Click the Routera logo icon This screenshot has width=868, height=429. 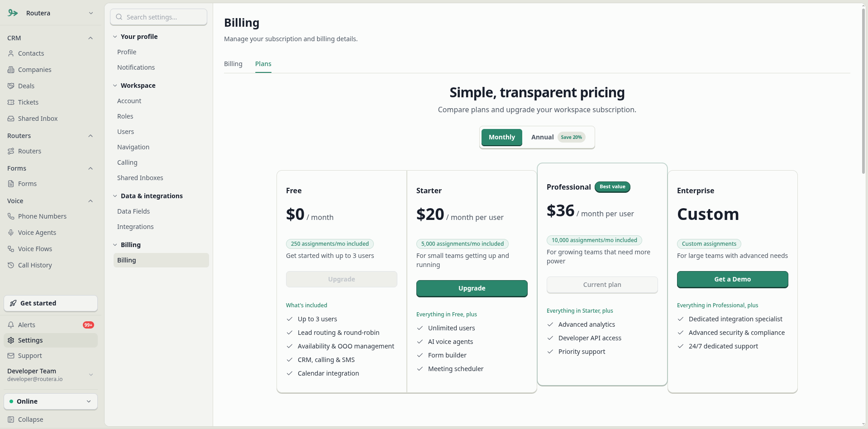point(13,13)
